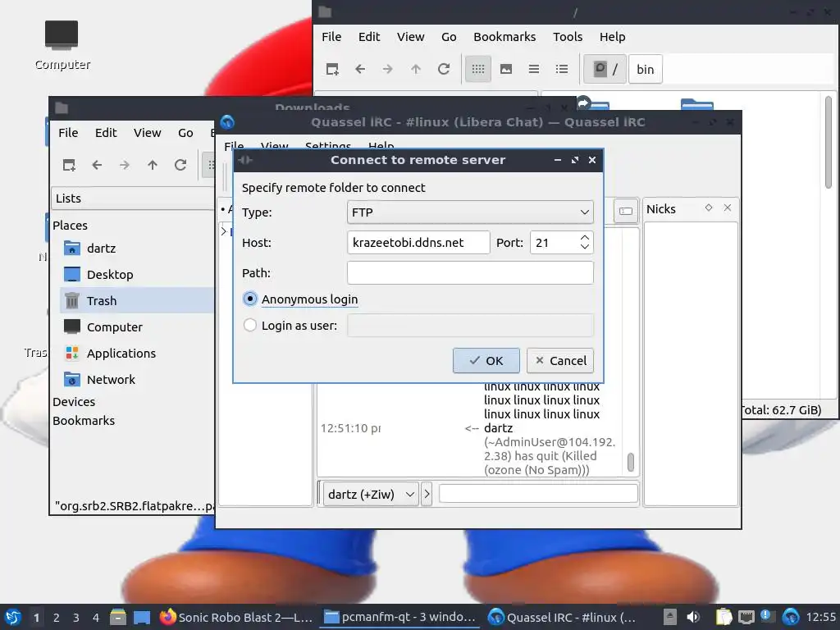Image resolution: width=840 pixels, height=630 pixels.
Task: Click the 'bin' path button
Action: (645, 69)
